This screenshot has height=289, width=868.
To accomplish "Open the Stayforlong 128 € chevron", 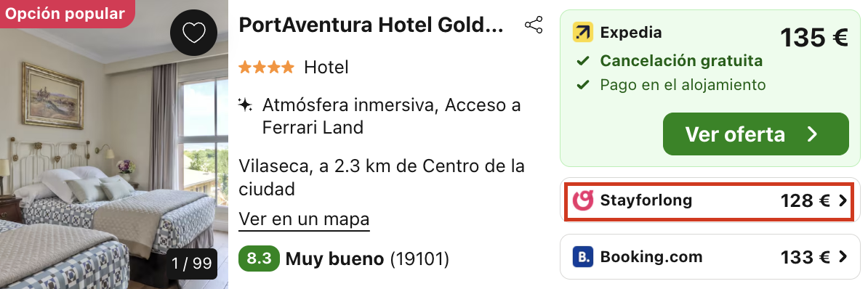I will point(843,200).
